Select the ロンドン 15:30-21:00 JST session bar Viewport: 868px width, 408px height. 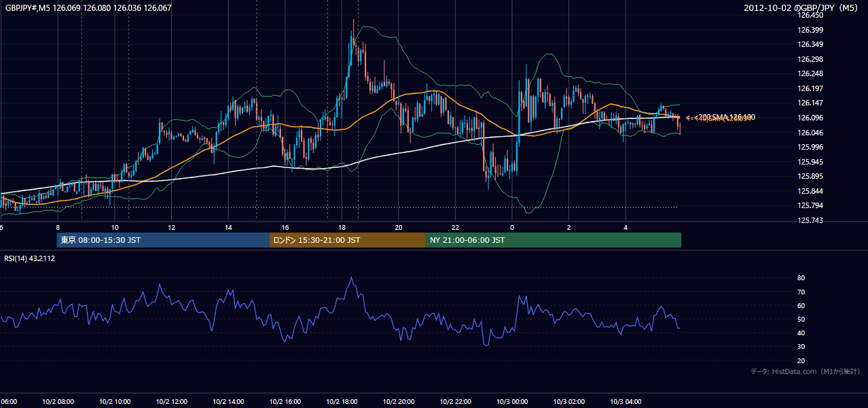(x=348, y=240)
